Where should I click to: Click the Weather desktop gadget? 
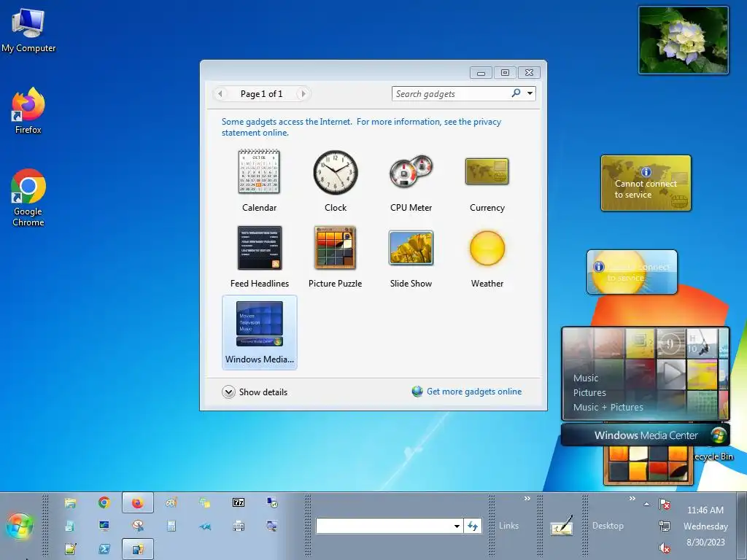click(632, 272)
